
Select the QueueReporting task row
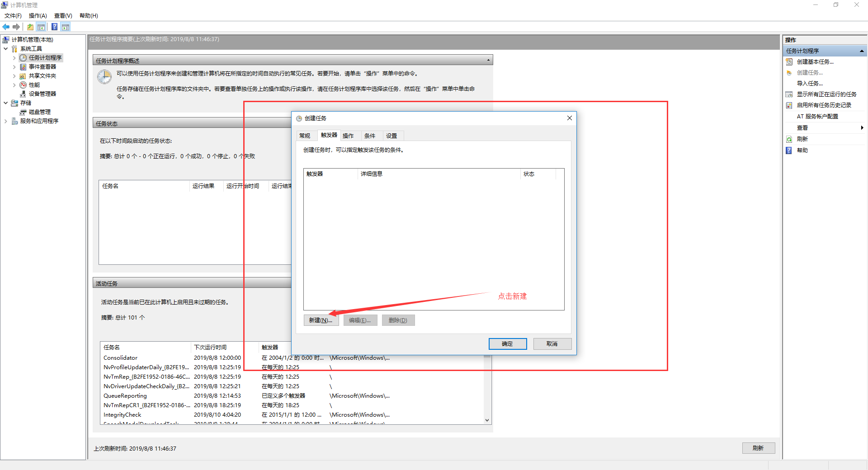pos(292,396)
